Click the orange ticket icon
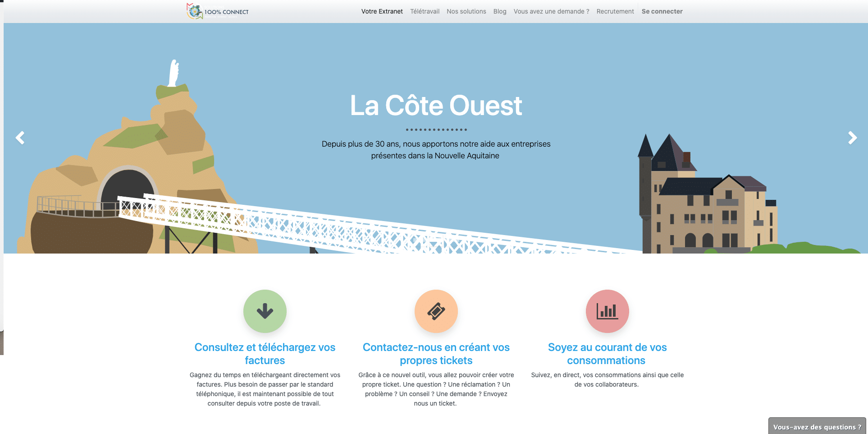Viewport: 868px width, 434px height. point(436,311)
